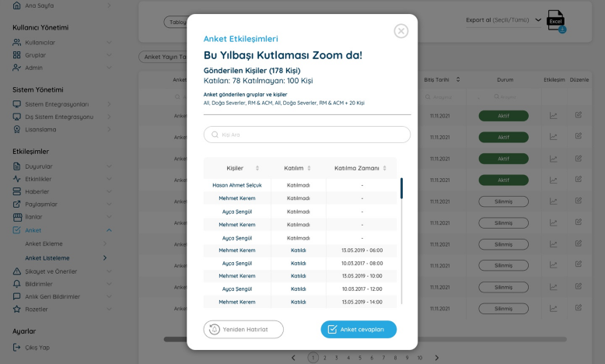Expand the Duyurular menu chevron

pos(109,166)
